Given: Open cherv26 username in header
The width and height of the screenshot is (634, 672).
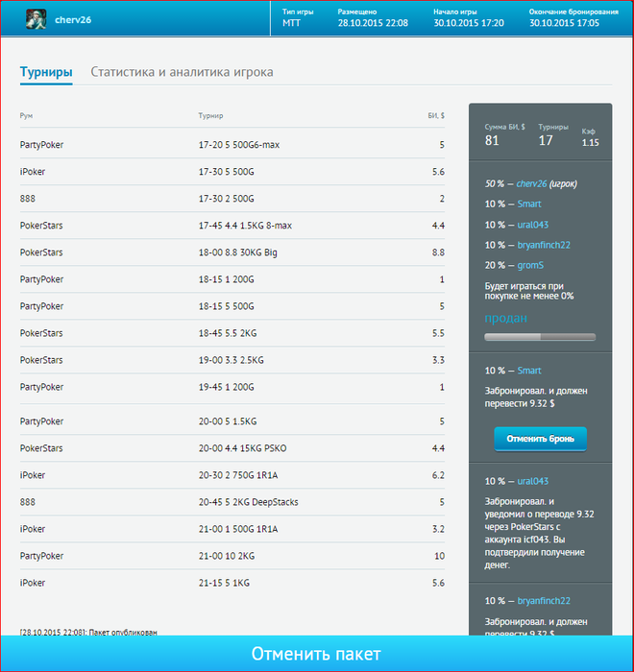Looking at the screenshot, I should (73, 20).
